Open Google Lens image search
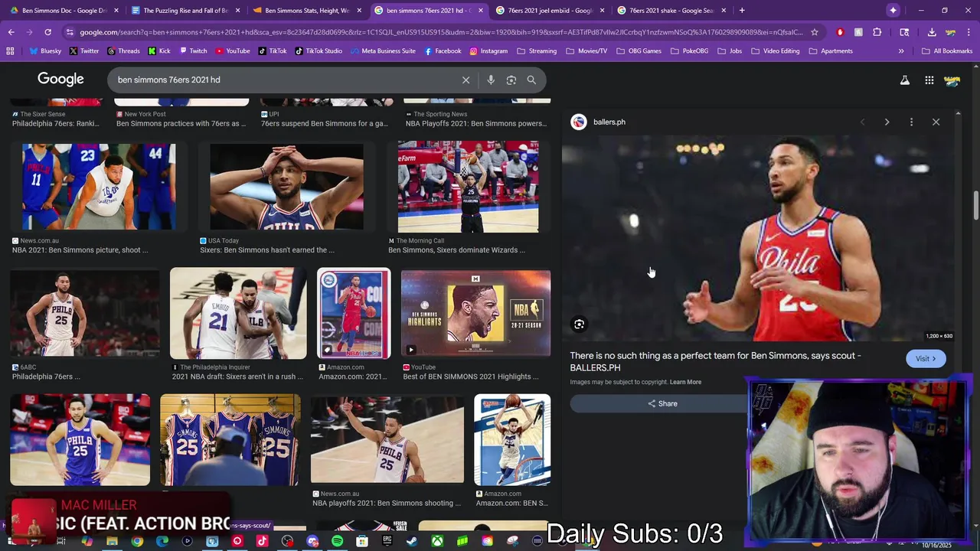980x551 pixels. [x=511, y=80]
